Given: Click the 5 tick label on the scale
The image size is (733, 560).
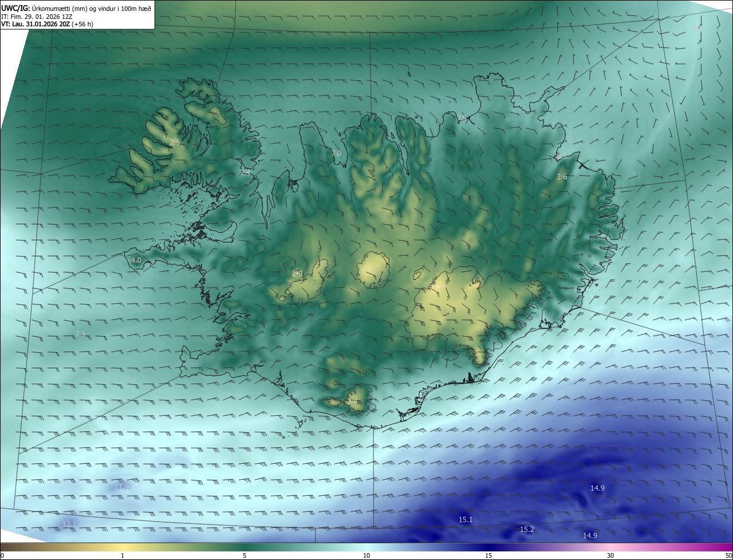Looking at the screenshot, I should pos(245,555).
